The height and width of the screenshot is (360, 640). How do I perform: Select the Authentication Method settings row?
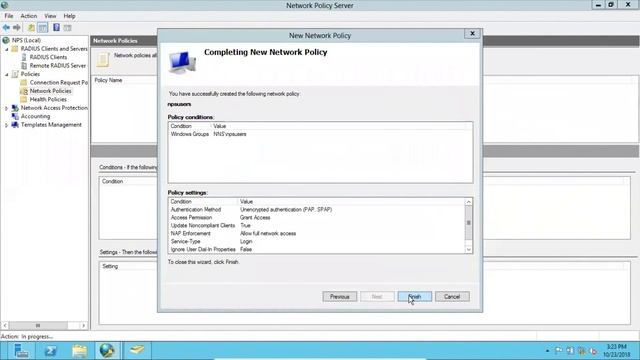click(317, 210)
